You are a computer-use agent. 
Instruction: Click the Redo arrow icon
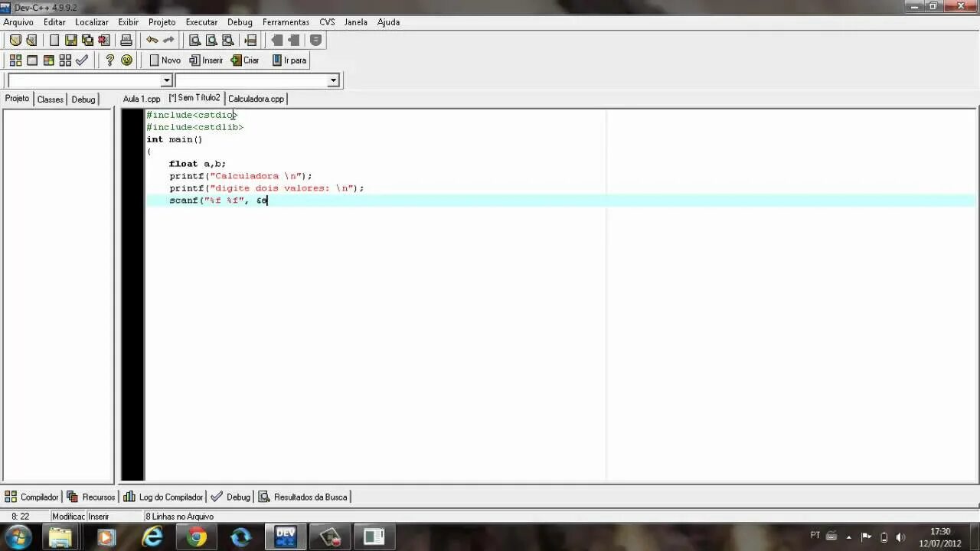pyautogui.click(x=168, y=41)
